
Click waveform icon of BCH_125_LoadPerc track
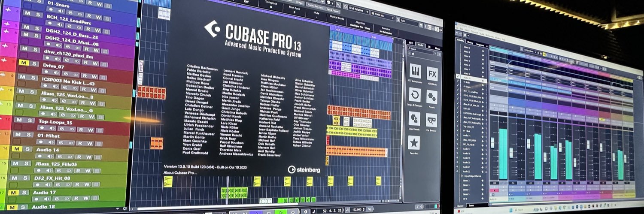8,9
